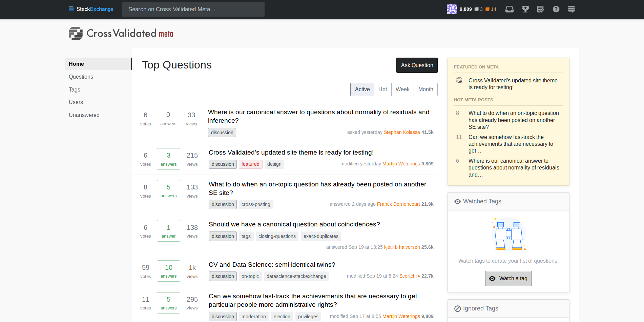Viewport: 644px width, 322px height.
Task: Click the featured tag
Action: click(250, 164)
